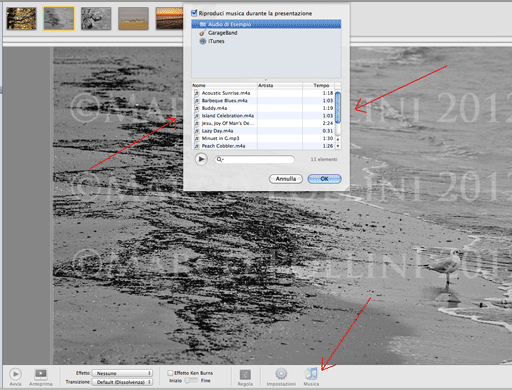Sort songs by the Tempo column
Viewport: 512px width, 390px height.
tap(318, 85)
